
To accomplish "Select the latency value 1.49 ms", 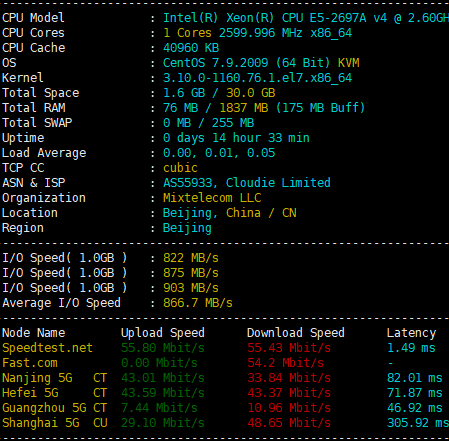I will click(411, 348).
